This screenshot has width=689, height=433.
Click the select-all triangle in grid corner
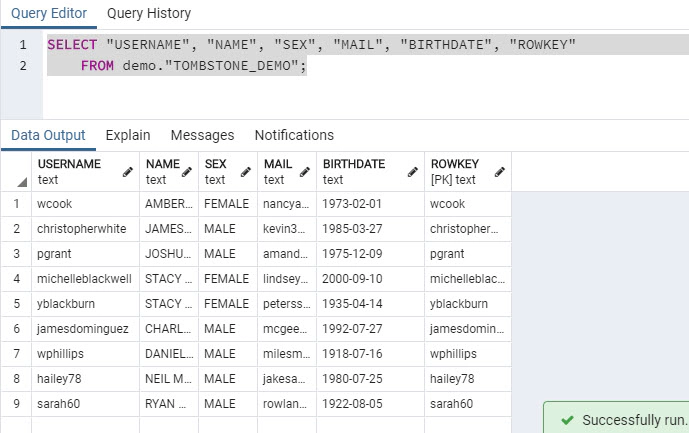[22, 182]
